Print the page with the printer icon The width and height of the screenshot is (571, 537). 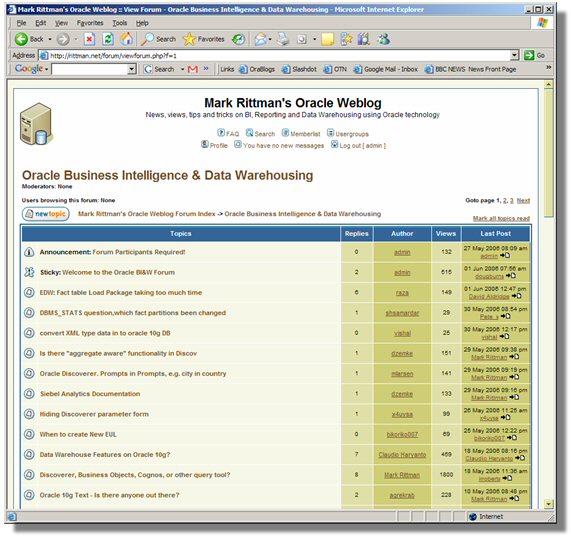point(283,39)
